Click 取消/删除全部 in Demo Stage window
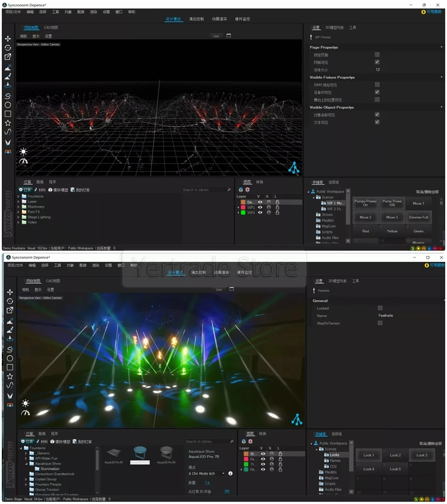 (430, 444)
